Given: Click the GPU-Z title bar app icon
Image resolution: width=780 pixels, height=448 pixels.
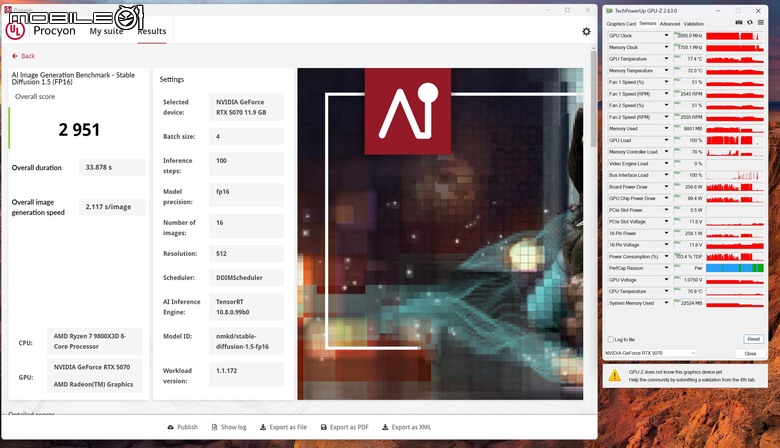Looking at the screenshot, I should [609, 10].
